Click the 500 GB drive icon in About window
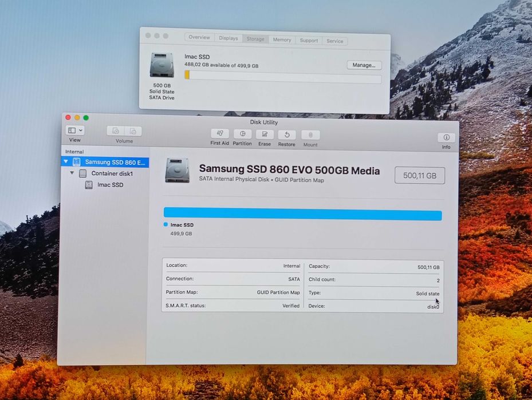 [162, 65]
